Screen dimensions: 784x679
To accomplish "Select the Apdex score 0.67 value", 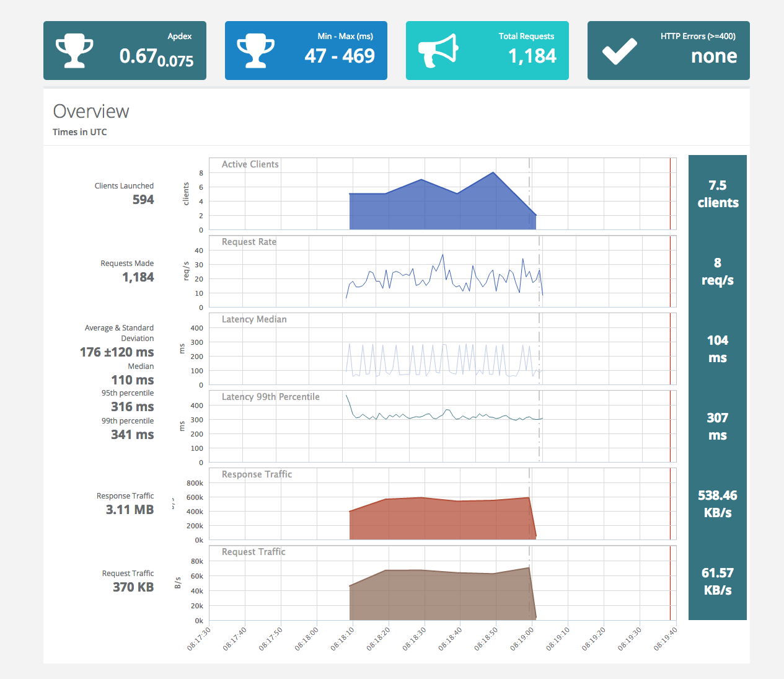I will [138, 56].
